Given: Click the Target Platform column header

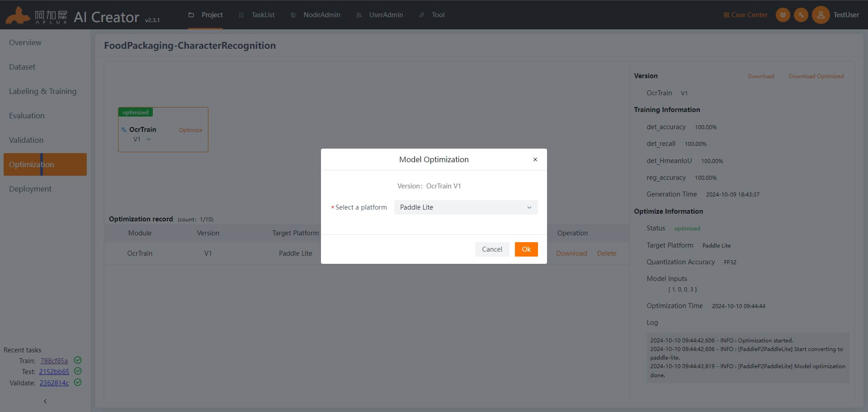Looking at the screenshot, I should tap(295, 233).
